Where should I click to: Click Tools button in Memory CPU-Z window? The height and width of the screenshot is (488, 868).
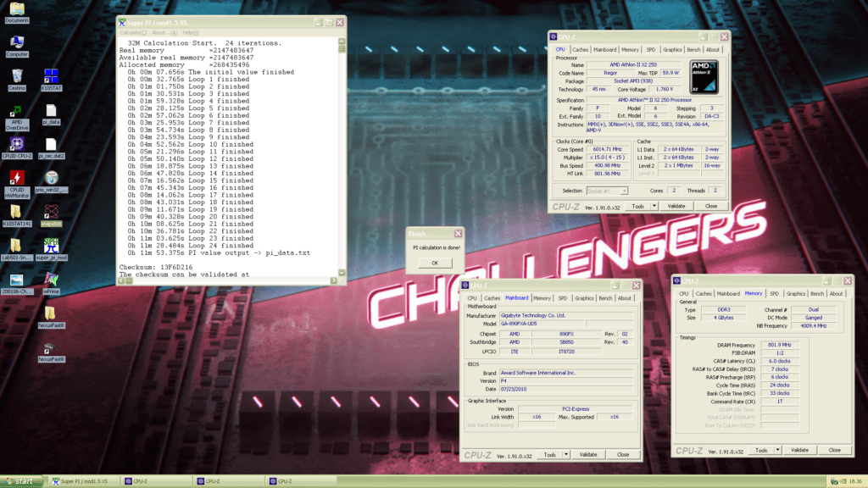coord(762,451)
